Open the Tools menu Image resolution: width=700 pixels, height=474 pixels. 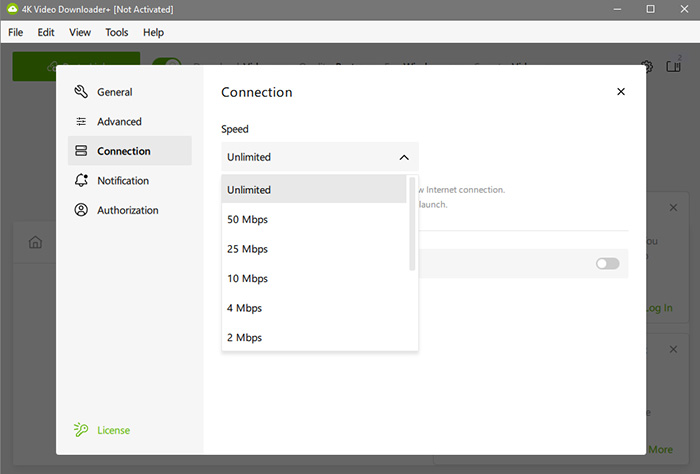click(x=117, y=33)
